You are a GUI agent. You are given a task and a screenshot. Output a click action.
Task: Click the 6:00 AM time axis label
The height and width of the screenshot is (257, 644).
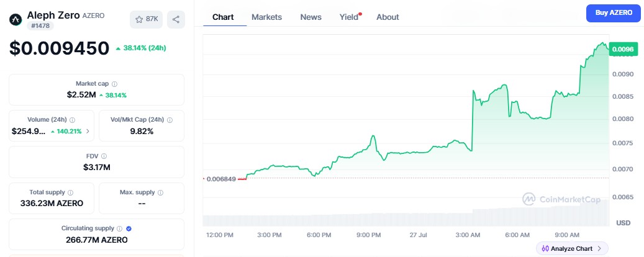pyautogui.click(x=517, y=235)
